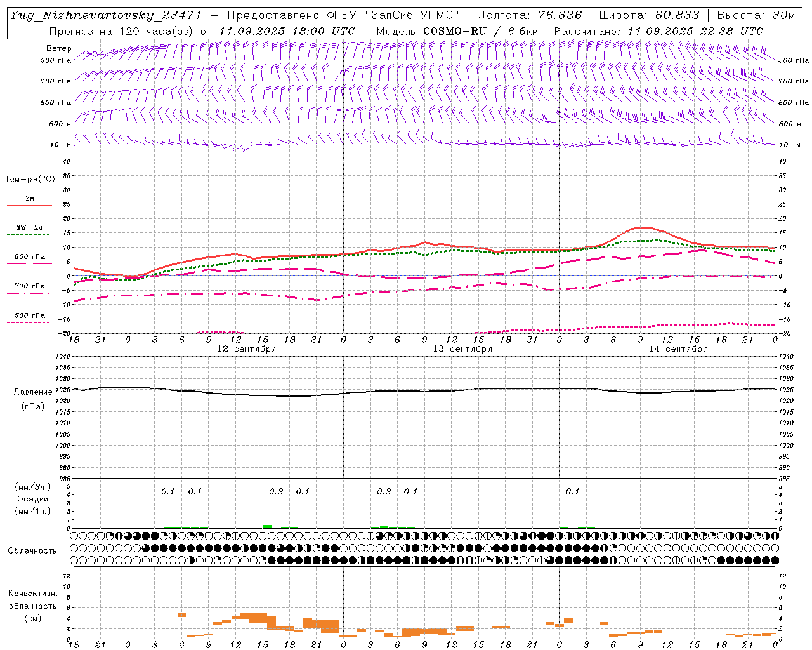Click the '0.3' precipitation value on 12 сентября

pyautogui.click(x=276, y=491)
